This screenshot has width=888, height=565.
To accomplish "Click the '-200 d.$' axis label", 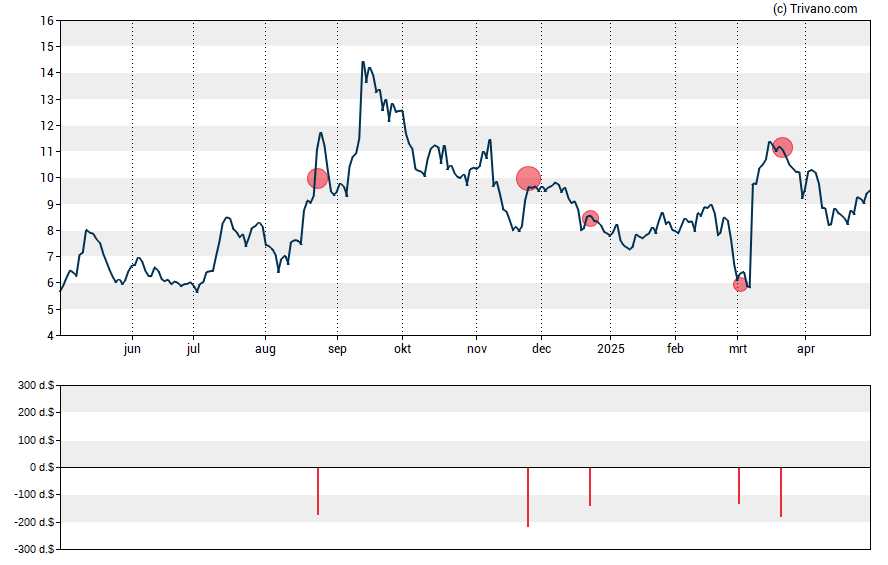I will tap(35, 522).
